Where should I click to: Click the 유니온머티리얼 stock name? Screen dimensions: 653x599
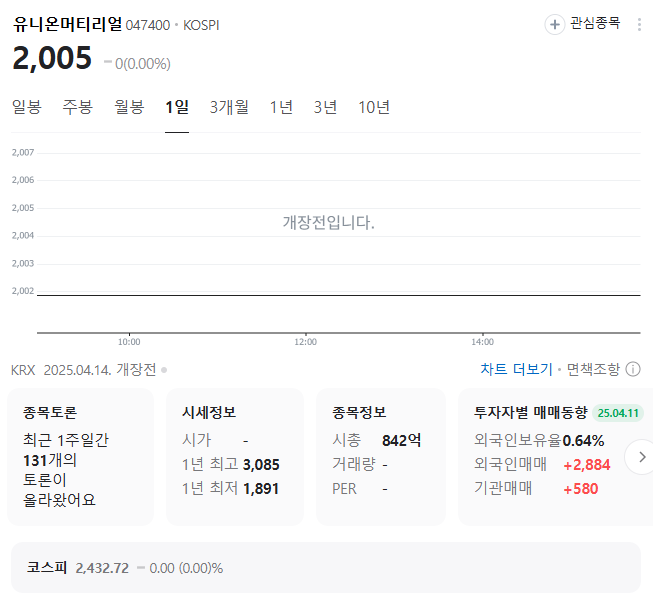coord(67,24)
